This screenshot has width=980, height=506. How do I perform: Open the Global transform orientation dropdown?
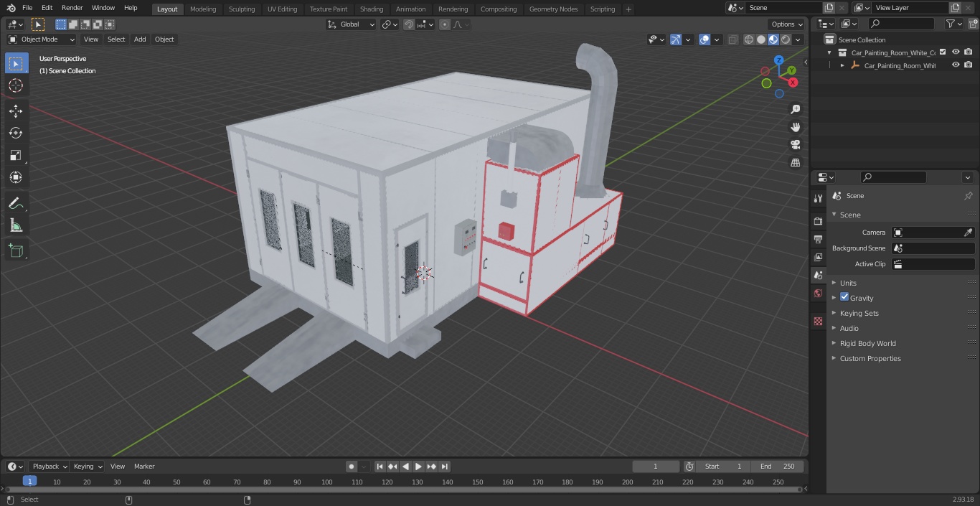(x=351, y=24)
